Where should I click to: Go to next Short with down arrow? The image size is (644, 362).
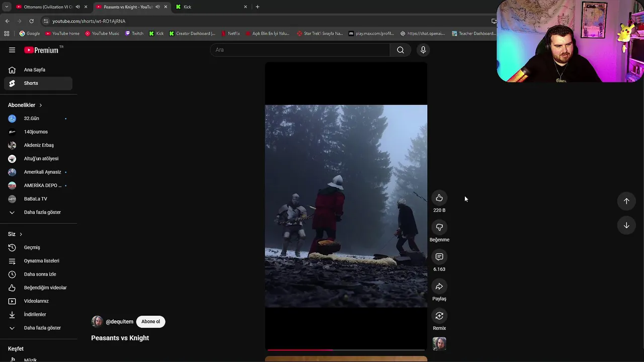coord(626,226)
